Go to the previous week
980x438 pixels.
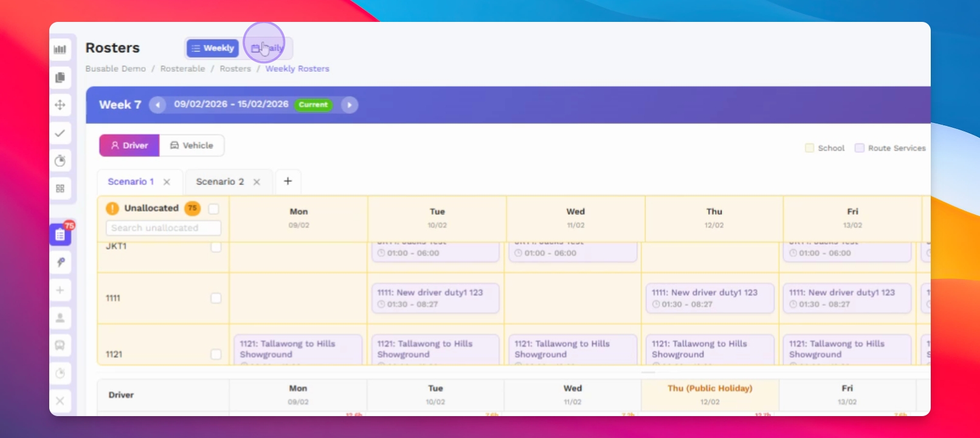tap(157, 105)
